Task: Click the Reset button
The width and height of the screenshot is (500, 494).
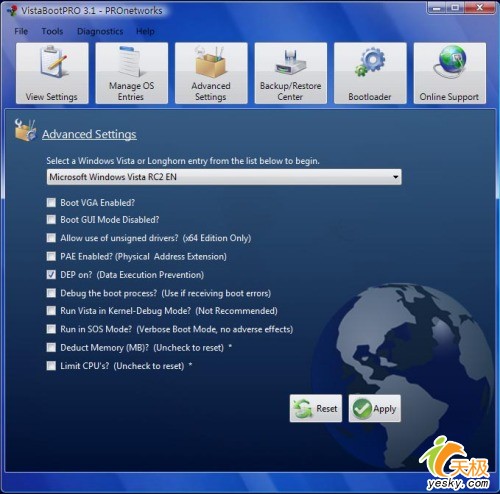Action: coord(316,408)
